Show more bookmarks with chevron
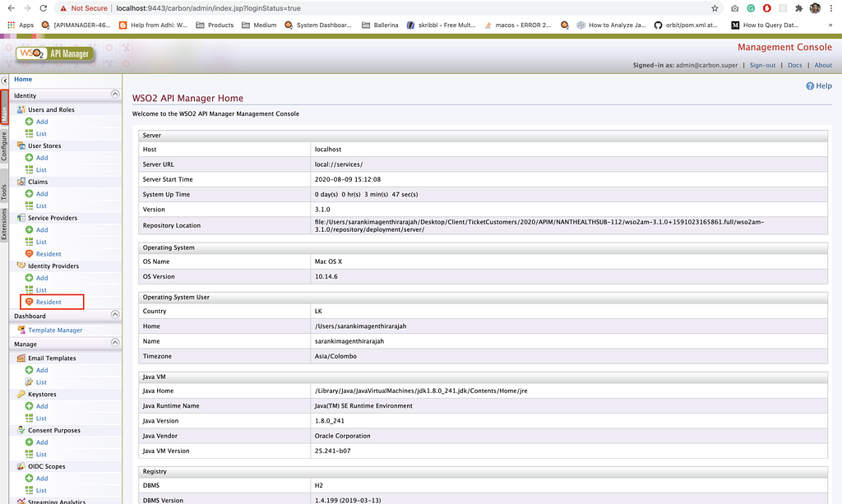Image resolution: width=842 pixels, height=504 pixels. tap(830, 25)
